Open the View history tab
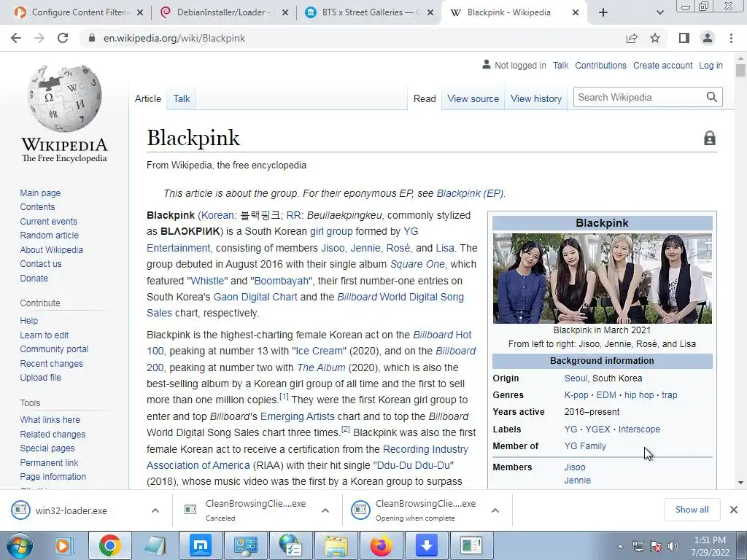This screenshot has height=560, width=747. 536,98
